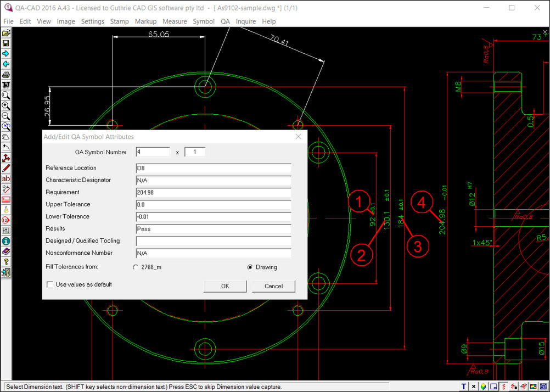Click the black X icon in status bar

point(474,387)
